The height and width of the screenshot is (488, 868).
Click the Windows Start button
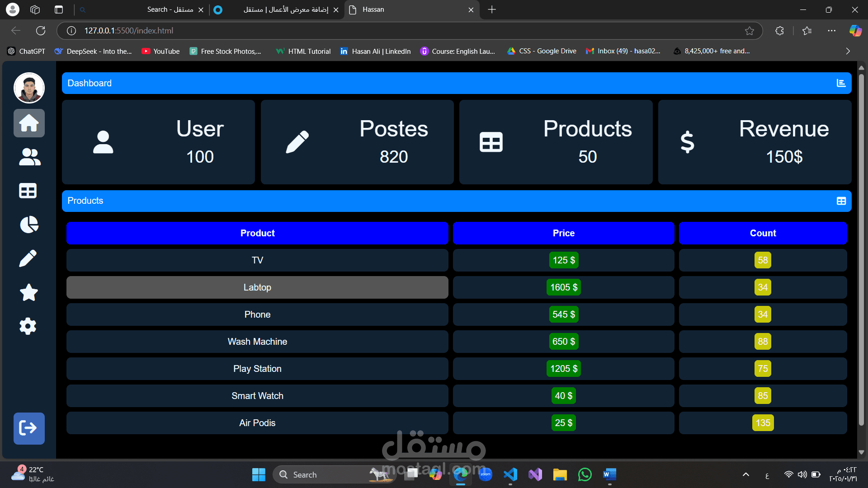(x=259, y=474)
